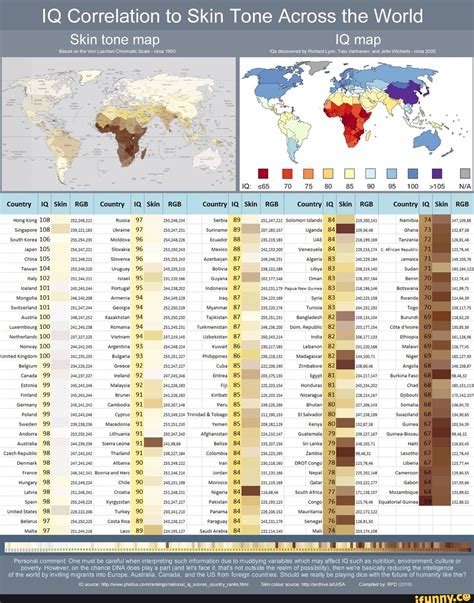Click the purple >105 legend swatch

click(437, 174)
